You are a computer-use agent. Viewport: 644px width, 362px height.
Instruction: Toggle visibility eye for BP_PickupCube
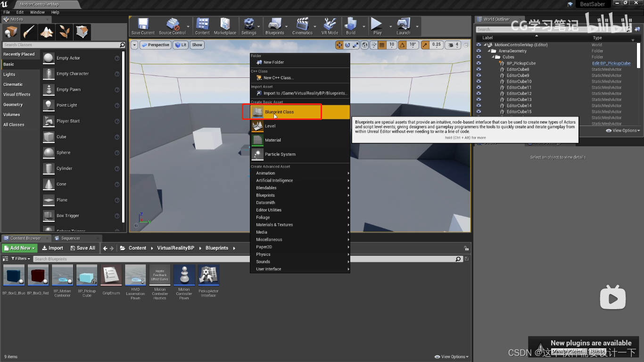point(479,63)
